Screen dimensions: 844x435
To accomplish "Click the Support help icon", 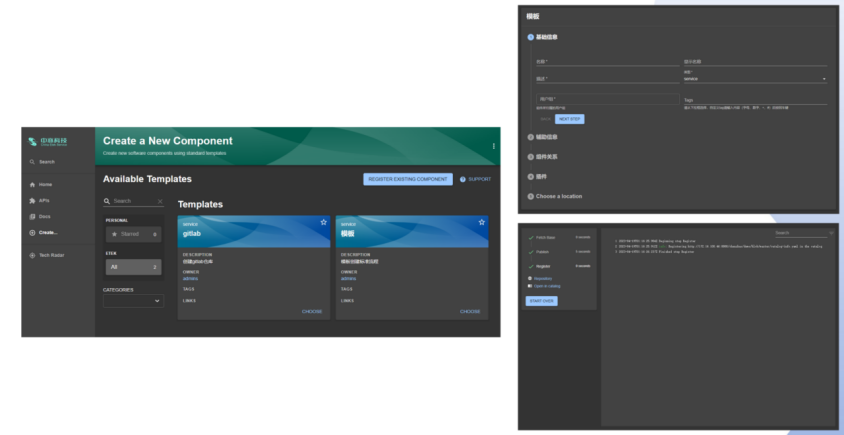I will tap(463, 179).
